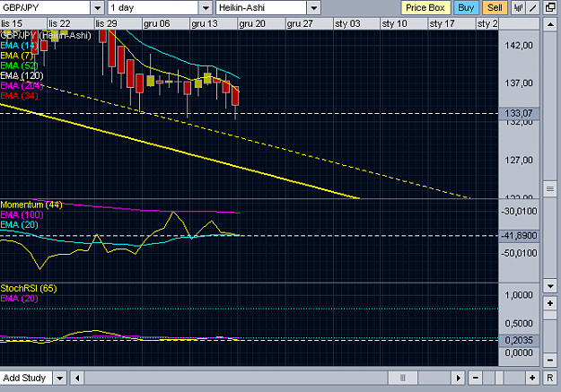Open the Add Study dropdown arrow

[x=60, y=378]
